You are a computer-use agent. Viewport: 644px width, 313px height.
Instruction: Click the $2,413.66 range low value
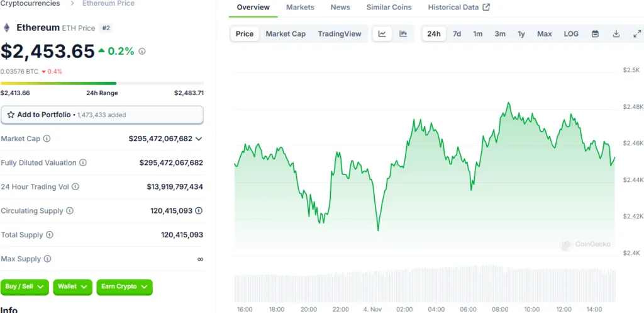tap(15, 93)
